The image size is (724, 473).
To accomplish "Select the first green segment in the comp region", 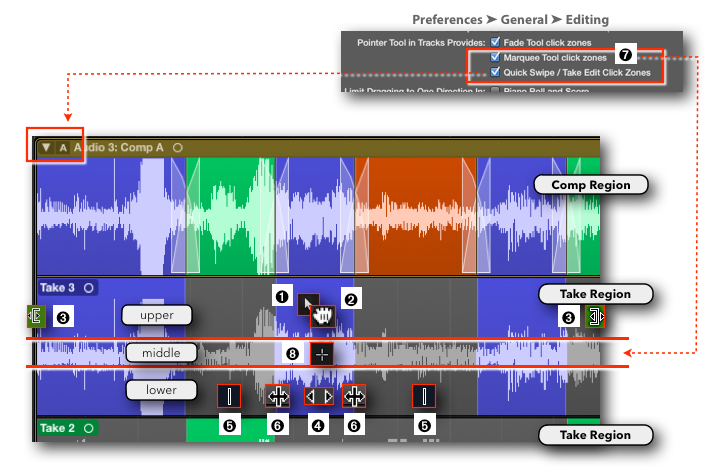I will coord(231,216).
